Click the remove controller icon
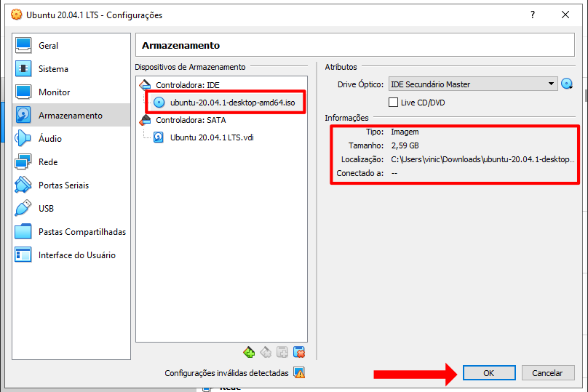 click(x=266, y=352)
